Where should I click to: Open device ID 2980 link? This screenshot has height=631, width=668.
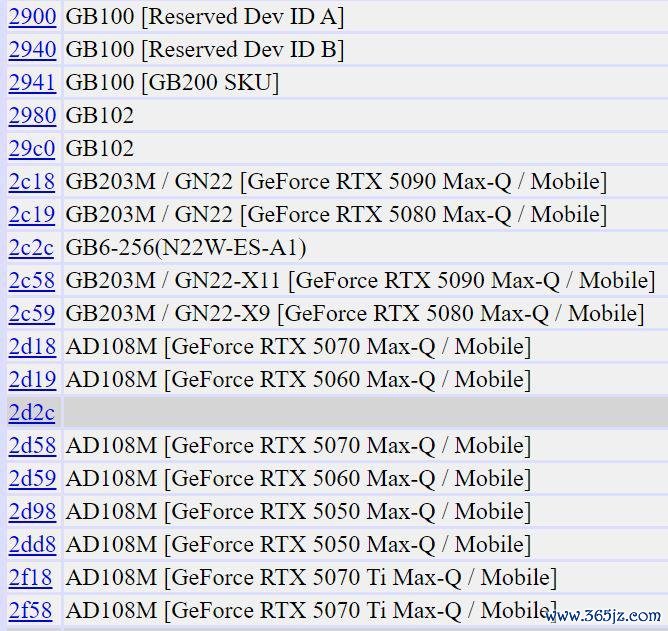[x=32, y=116]
